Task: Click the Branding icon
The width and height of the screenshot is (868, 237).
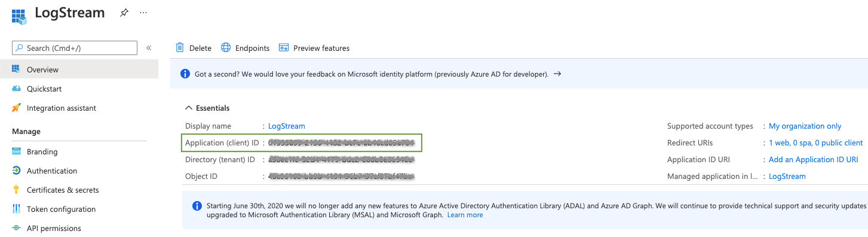Action: 16,151
